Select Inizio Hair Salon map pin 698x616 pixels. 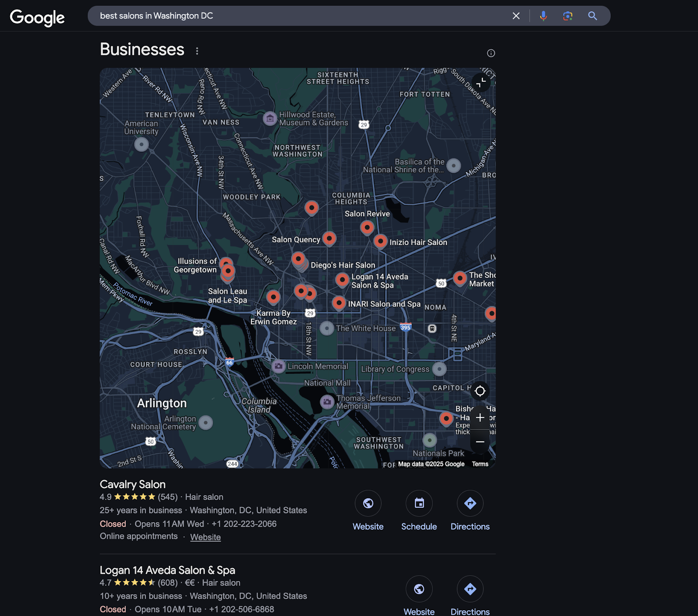click(380, 241)
